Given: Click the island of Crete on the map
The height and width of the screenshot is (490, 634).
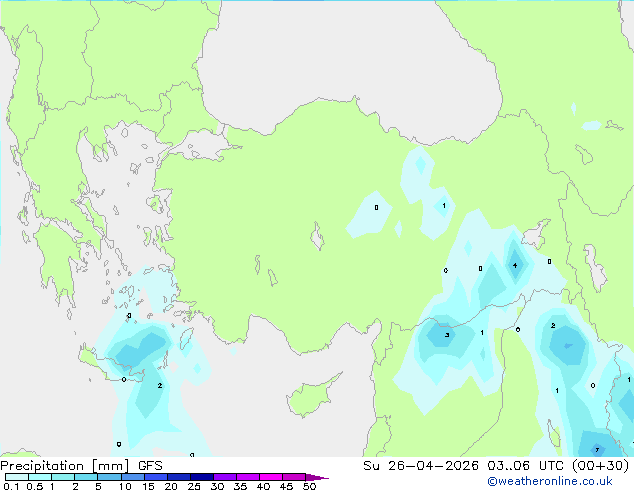Looking at the screenshot, I should [x=111, y=366].
